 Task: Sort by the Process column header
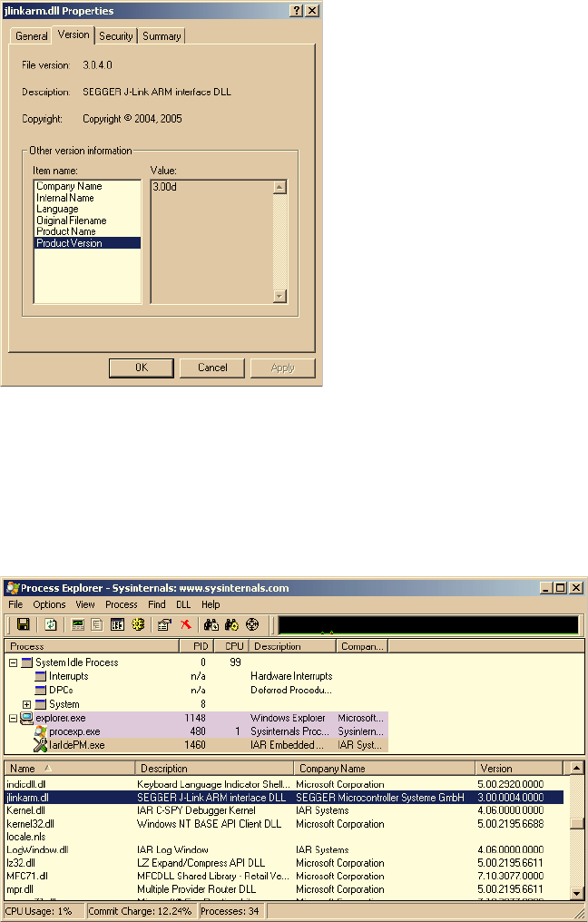(x=91, y=646)
